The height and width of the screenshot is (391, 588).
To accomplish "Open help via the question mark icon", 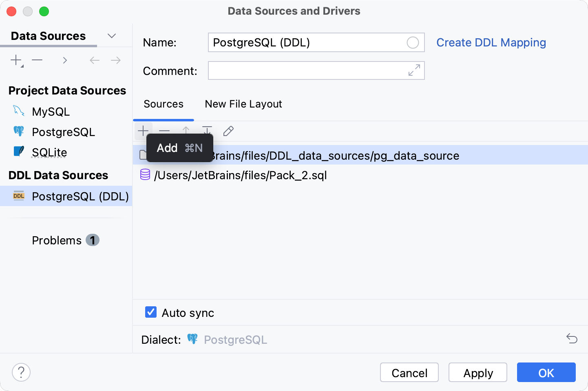I will 21,372.
